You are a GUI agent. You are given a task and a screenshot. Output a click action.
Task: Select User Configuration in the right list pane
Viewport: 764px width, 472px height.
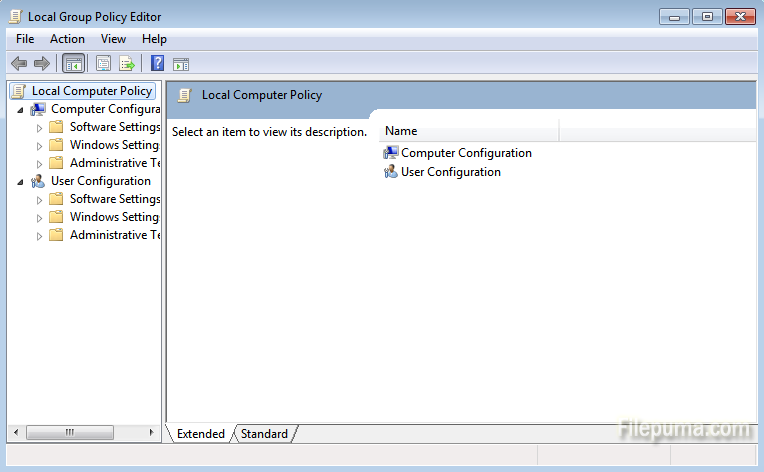[x=450, y=172]
